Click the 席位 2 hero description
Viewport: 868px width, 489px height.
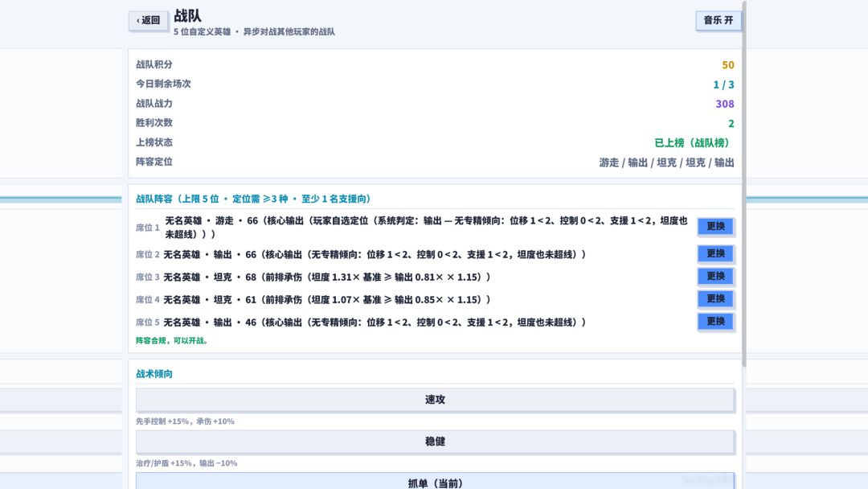[375, 254]
